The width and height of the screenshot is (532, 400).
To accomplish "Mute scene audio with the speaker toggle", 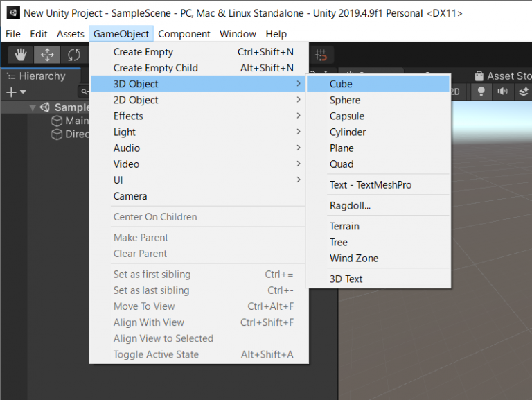I will click(502, 92).
